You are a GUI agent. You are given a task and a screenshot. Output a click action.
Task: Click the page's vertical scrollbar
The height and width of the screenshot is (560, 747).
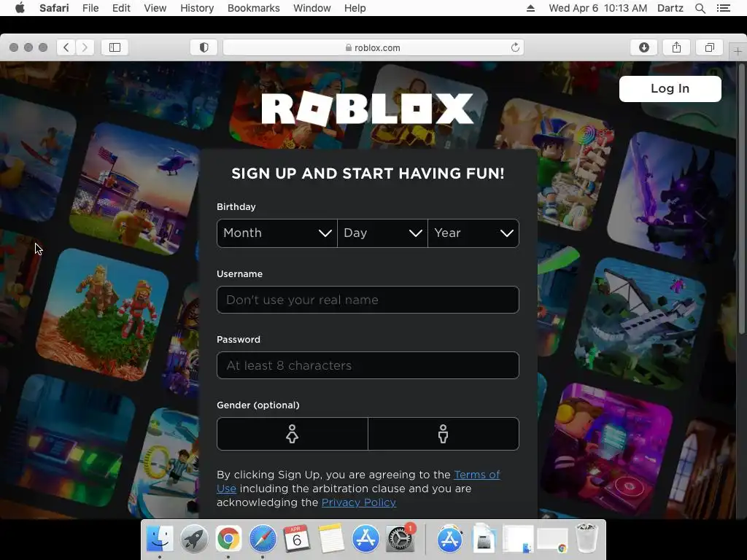pos(741,200)
